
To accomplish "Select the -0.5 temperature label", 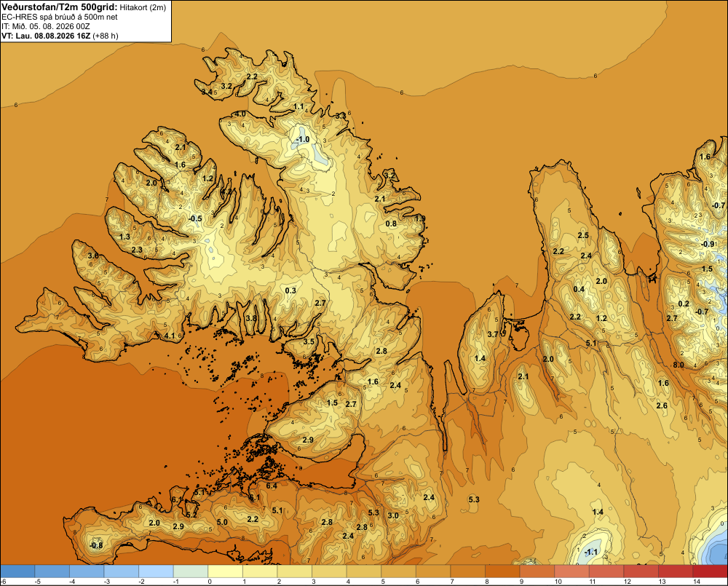I will [195, 218].
